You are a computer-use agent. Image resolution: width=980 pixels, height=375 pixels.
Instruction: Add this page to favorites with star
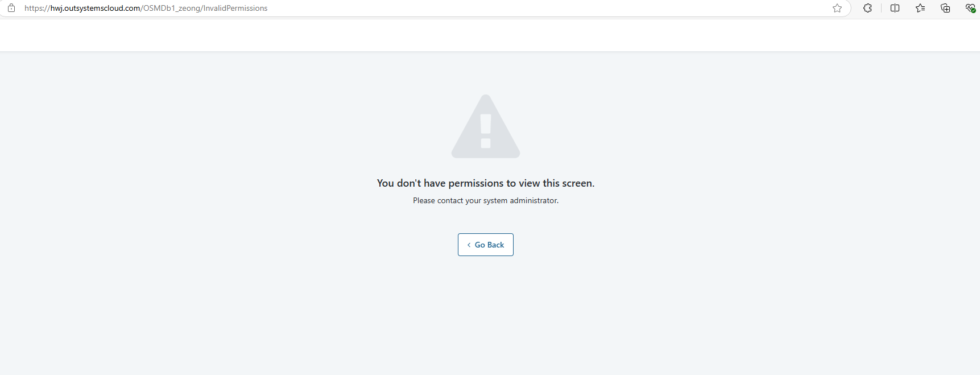click(837, 8)
